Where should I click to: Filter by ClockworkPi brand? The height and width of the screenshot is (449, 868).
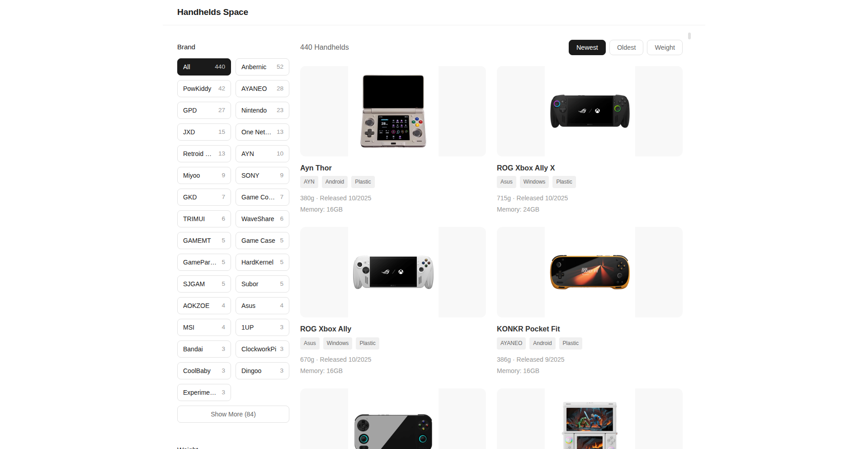click(x=262, y=349)
